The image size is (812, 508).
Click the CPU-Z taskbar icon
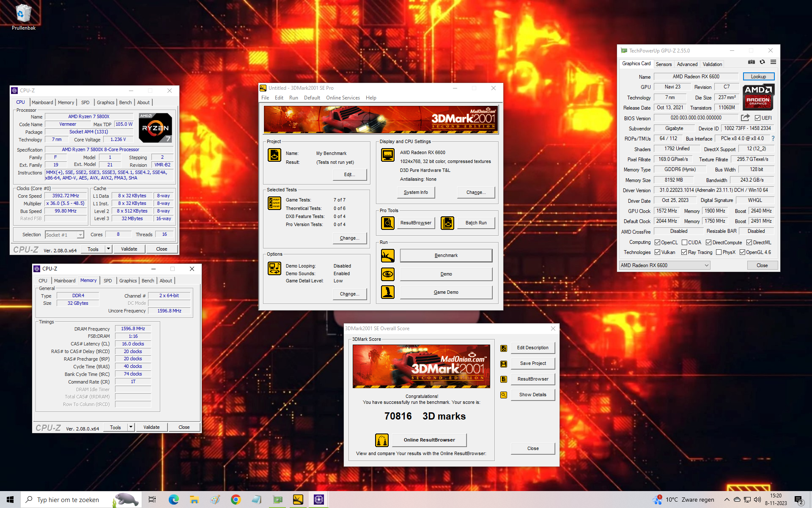pyautogui.click(x=318, y=500)
